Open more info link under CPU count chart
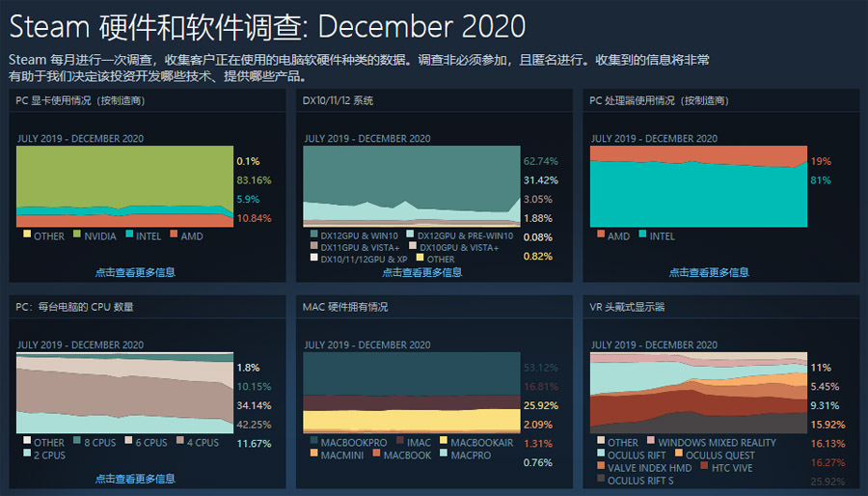Image resolution: width=868 pixels, height=496 pixels. tap(135, 479)
